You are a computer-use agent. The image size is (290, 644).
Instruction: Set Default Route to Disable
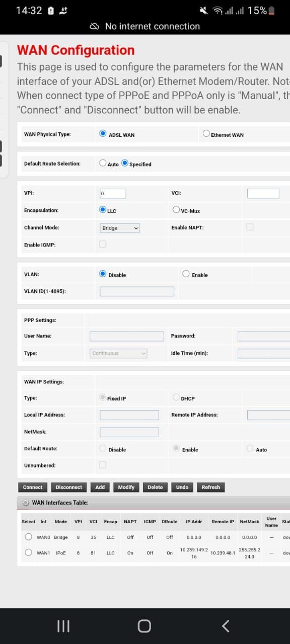[x=103, y=448]
